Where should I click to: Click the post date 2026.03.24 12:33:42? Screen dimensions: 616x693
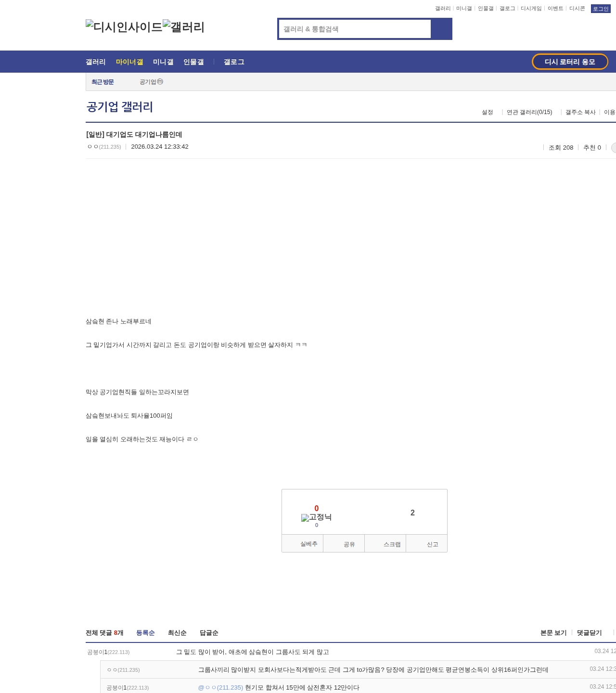click(x=160, y=147)
